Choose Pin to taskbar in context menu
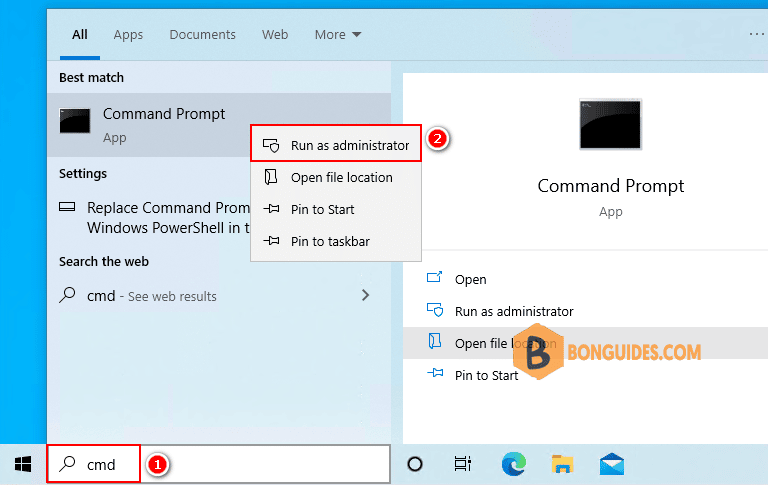The height and width of the screenshot is (485, 768). pyautogui.click(x=336, y=241)
